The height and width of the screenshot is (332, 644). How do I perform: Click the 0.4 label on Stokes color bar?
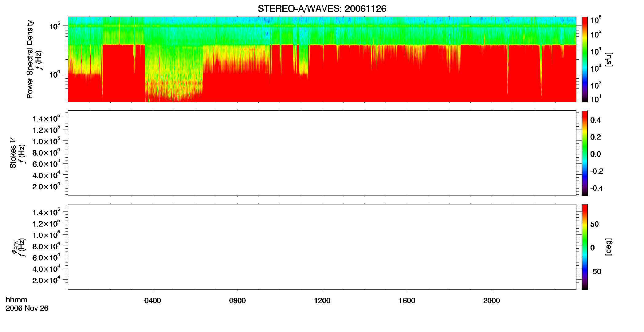pos(595,120)
